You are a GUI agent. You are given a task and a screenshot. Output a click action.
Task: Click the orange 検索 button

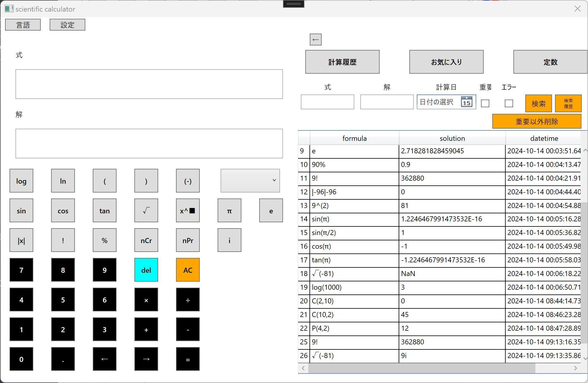[538, 103]
